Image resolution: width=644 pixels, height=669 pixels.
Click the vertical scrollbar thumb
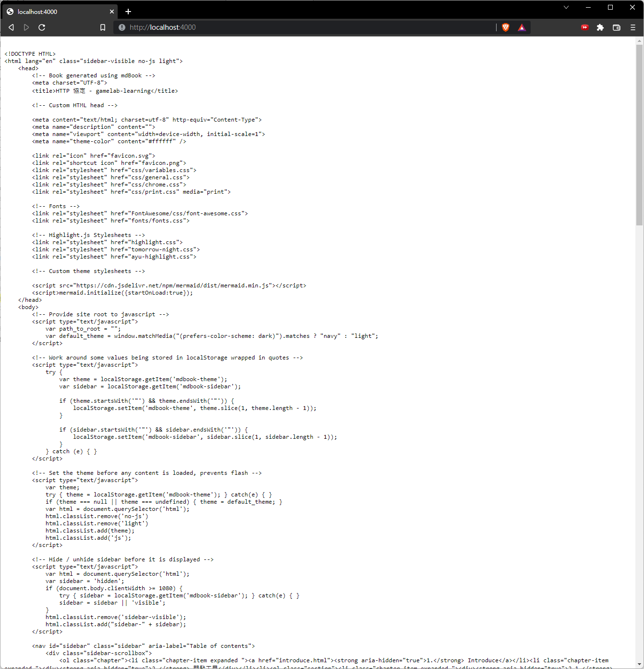[x=639, y=135]
